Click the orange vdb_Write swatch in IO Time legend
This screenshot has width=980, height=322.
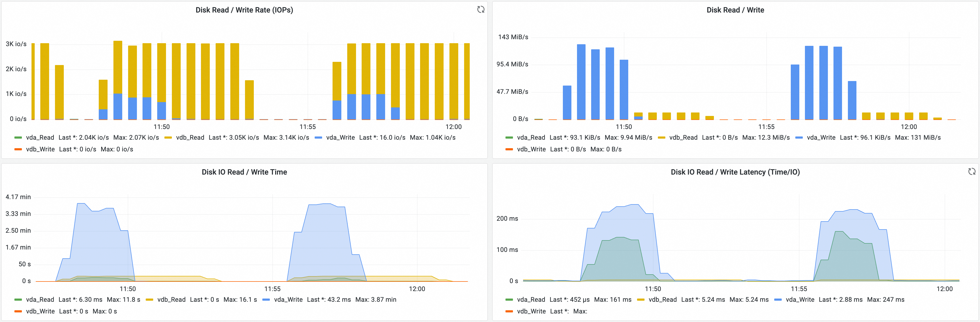tap(18, 311)
